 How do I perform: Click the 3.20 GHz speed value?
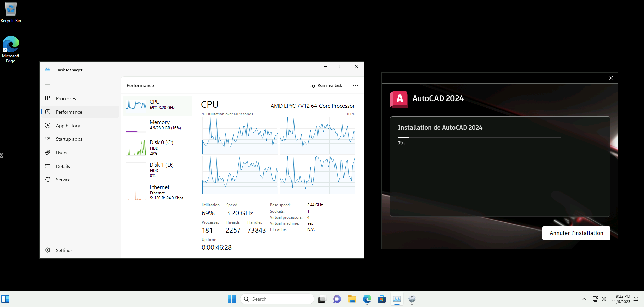[x=240, y=213]
